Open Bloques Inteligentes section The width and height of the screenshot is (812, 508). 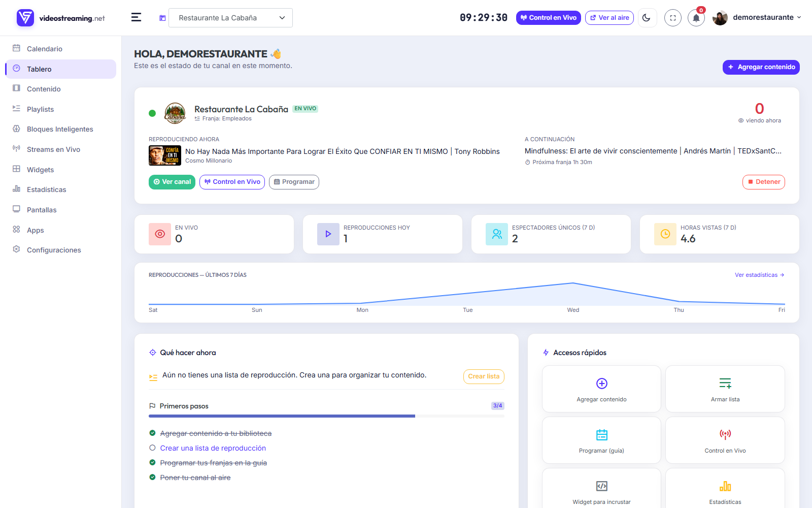click(x=61, y=129)
